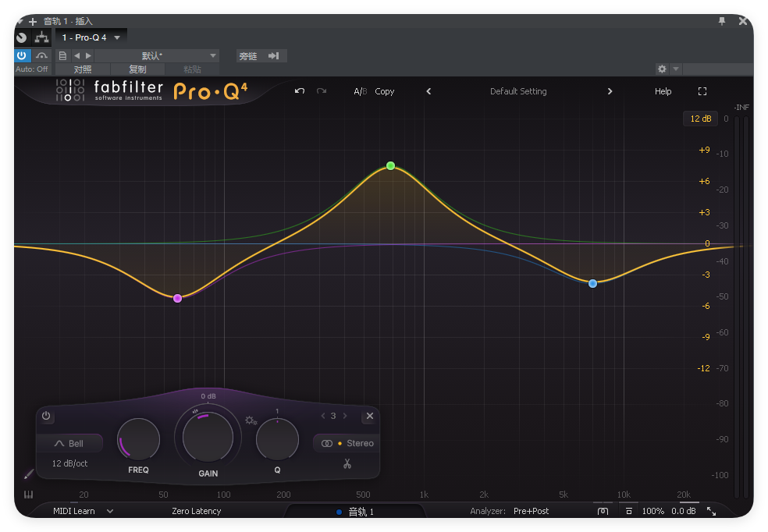
Task: Go to previous preset with left triangle
Action: pyautogui.click(x=77, y=56)
